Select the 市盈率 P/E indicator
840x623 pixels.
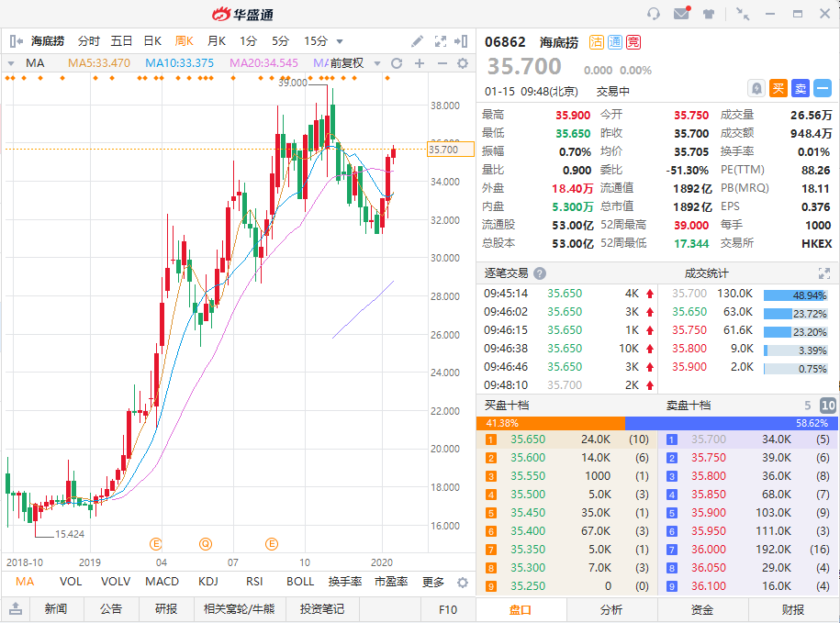click(391, 582)
